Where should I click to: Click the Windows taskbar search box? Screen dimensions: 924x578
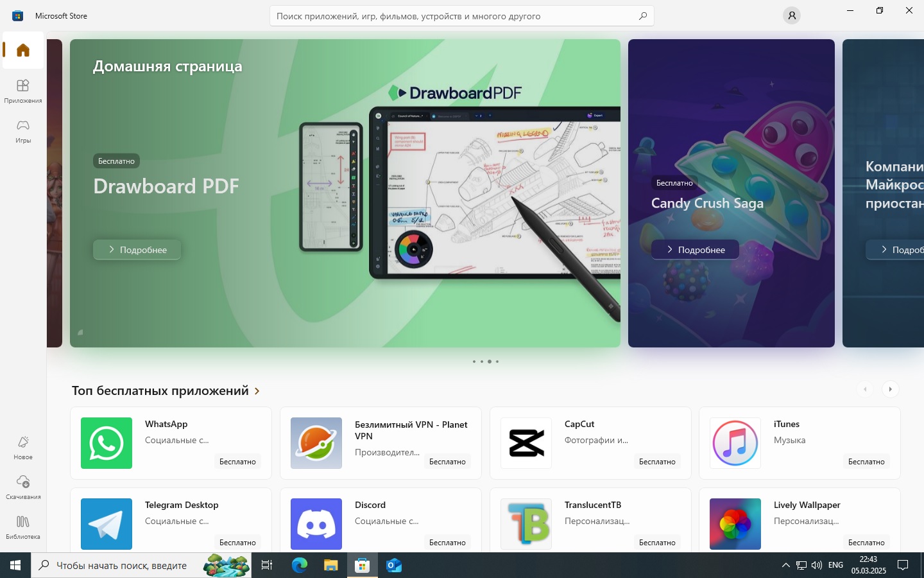click(141, 565)
